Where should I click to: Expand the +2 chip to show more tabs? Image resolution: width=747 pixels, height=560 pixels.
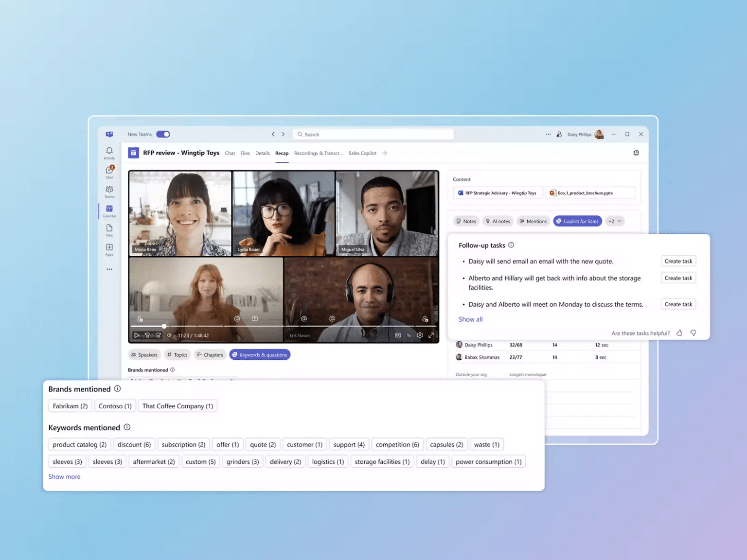[x=614, y=221]
